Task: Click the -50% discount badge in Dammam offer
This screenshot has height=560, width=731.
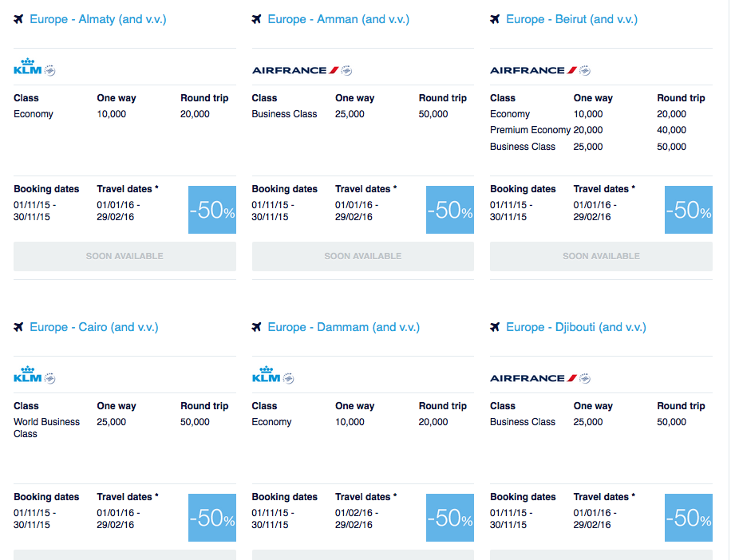Action: pyautogui.click(x=450, y=518)
